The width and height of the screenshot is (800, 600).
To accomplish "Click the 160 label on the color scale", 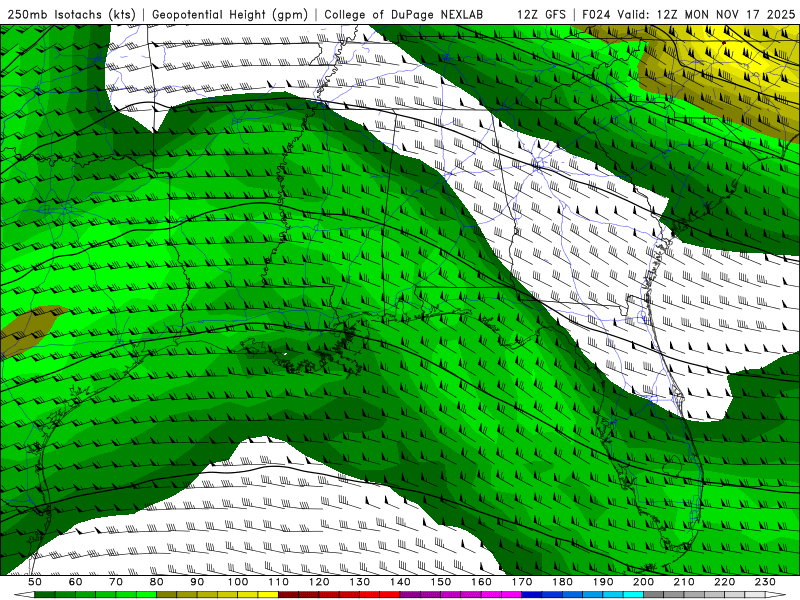I will (481, 582).
